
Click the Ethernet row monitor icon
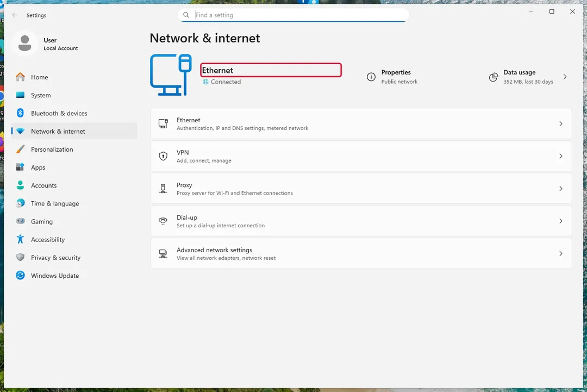pyautogui.click(x=163, y=123)
